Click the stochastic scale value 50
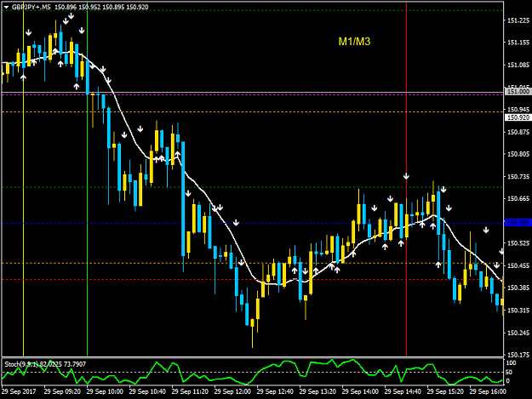This screenshot has width=532, height=399. 508,373
